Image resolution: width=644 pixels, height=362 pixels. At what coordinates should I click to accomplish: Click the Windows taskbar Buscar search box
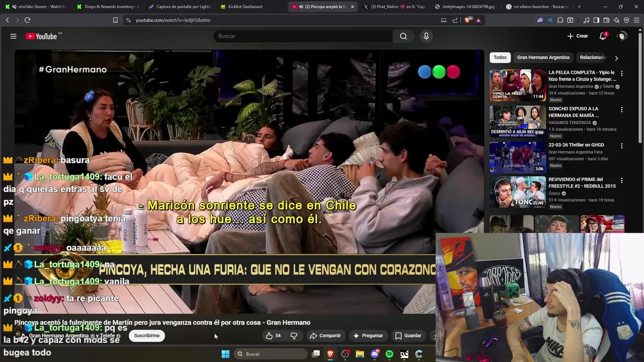pos(270,354)
